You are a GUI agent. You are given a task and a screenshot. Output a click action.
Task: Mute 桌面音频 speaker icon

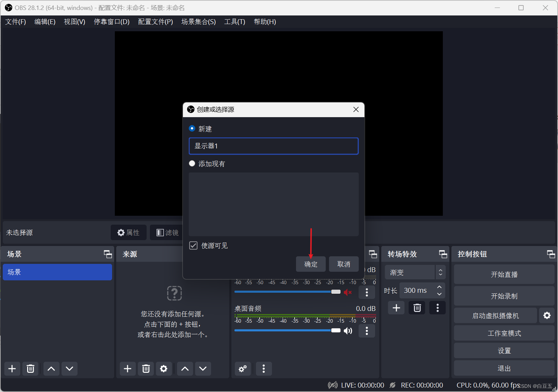pyautogui.click(x=348, y=331)
